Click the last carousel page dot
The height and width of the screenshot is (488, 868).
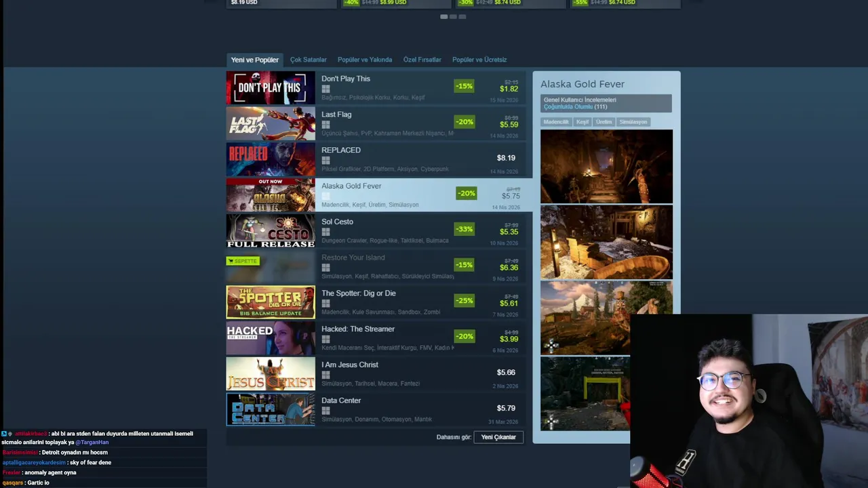(462, 16)
